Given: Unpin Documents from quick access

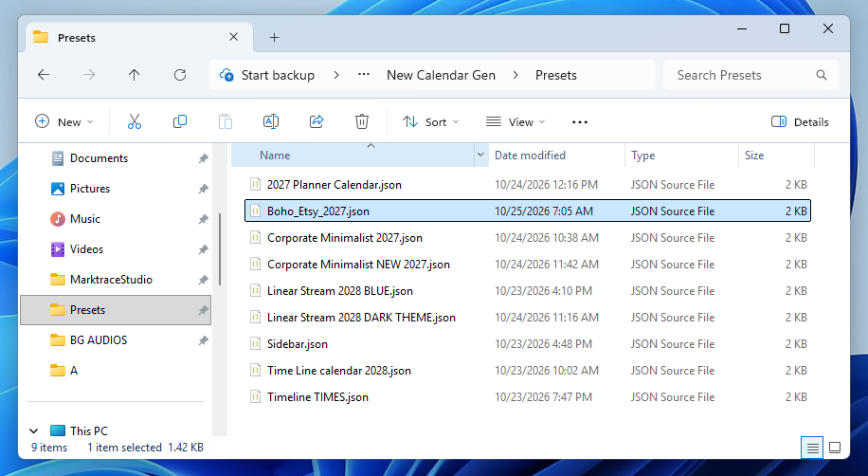Looking at the screenshot, I should pos(203,158).
